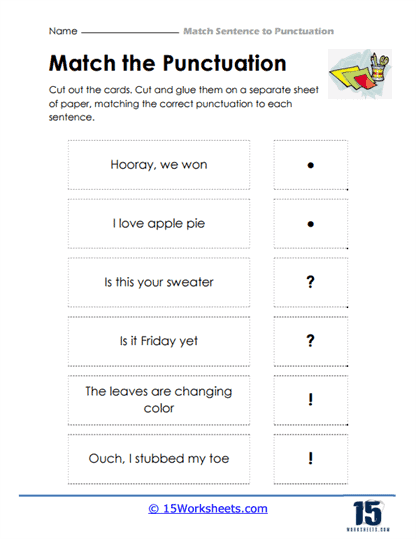Click 'The leaves are changing color' card
This screenshot has width=416, height=539.
(x=159, y=400)
